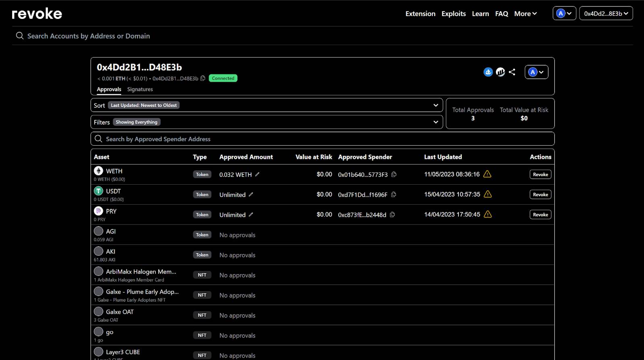Click the warning icon in USDT row

point(487,194)
